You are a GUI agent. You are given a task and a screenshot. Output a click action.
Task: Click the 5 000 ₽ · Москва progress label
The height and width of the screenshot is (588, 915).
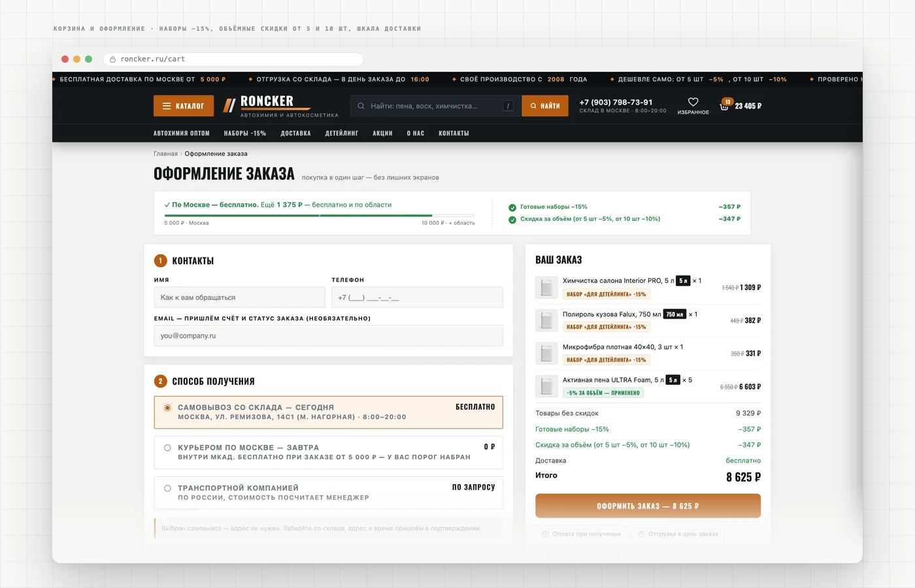point(187,223)
